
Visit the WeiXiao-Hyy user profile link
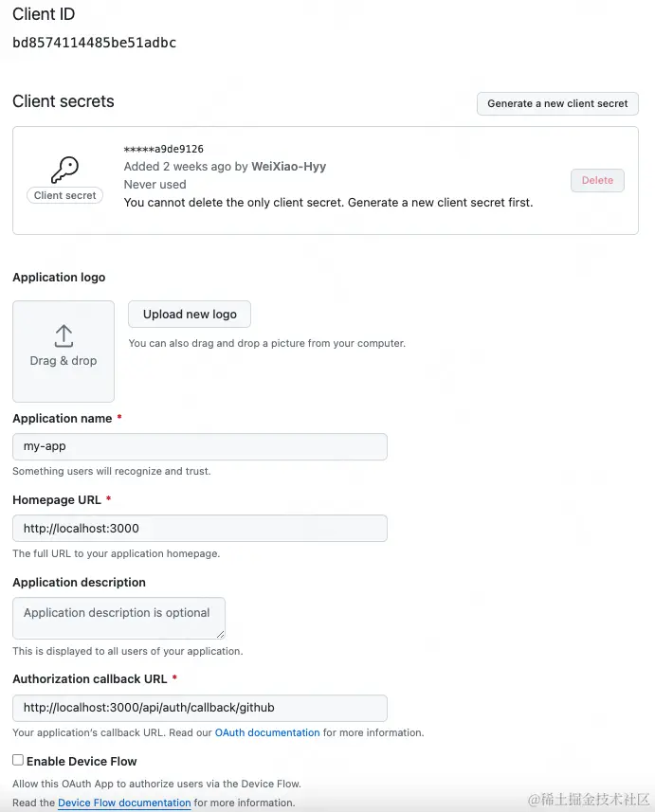pos(288,166)
